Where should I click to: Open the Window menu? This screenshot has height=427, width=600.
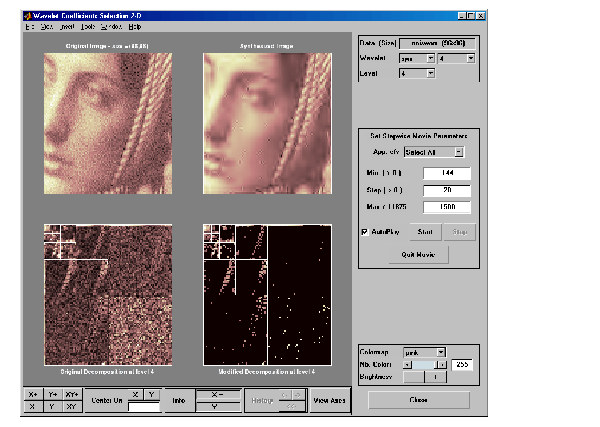111,27
